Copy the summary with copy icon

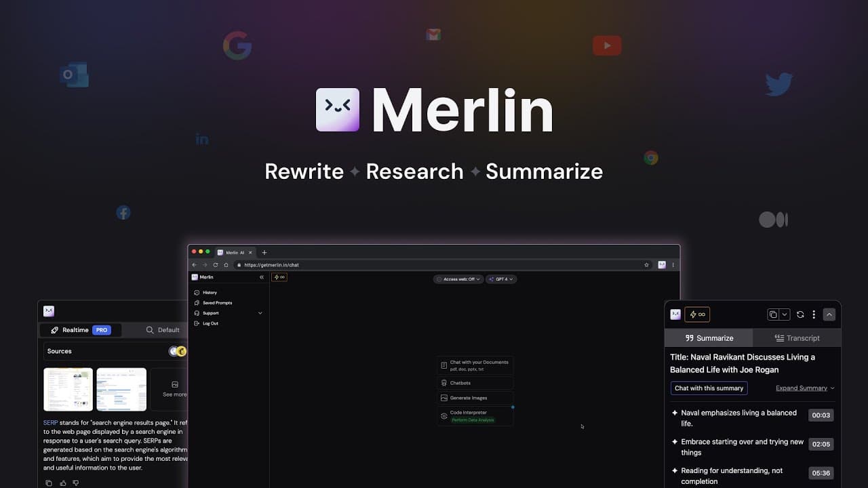point(773,314)
